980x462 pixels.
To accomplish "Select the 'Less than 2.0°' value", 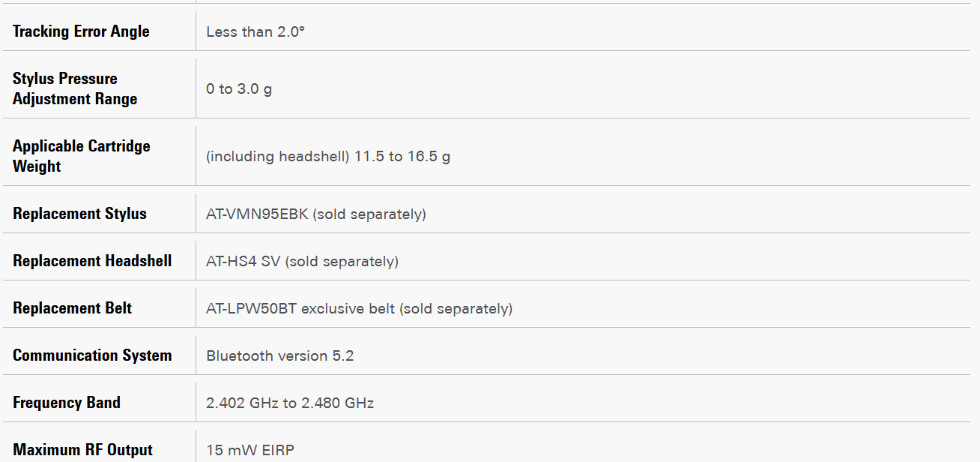I will [255, 32].
